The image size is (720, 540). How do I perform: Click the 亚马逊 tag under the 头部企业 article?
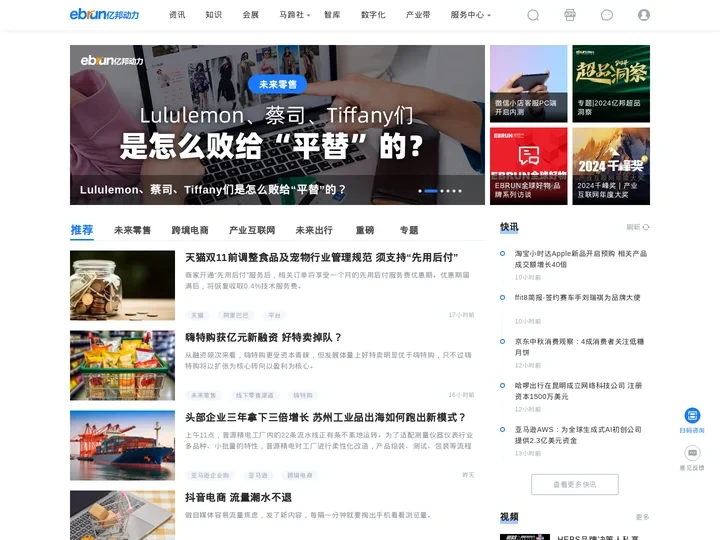(x=258, y=475)
